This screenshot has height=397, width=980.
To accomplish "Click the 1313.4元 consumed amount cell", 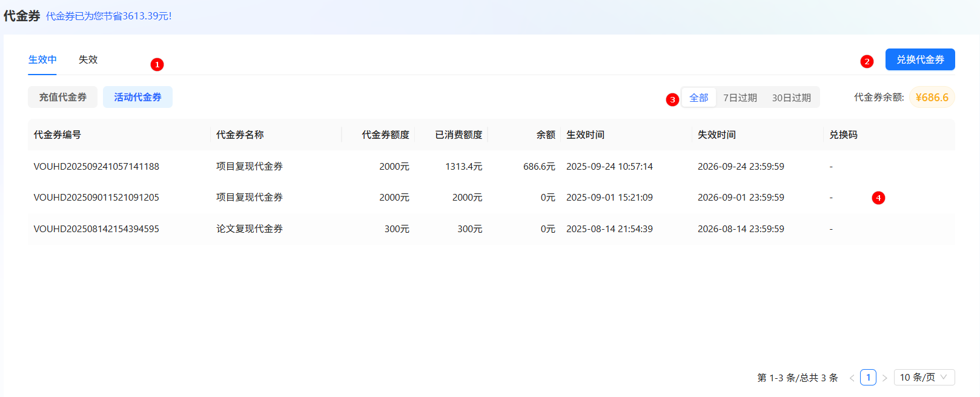I will point(464,166).
